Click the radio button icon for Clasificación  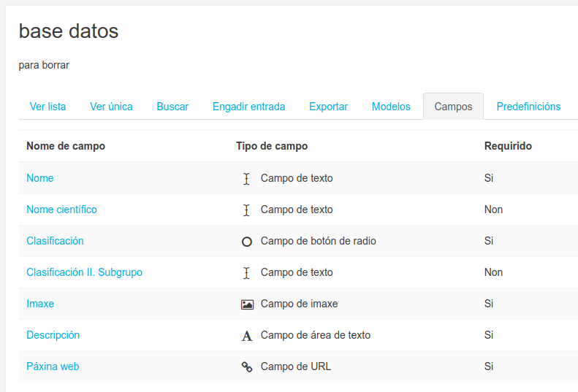point(247,241)
